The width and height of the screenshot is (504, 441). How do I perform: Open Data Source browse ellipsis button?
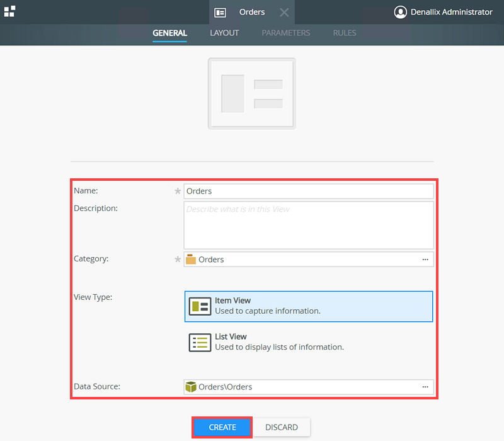425,387
